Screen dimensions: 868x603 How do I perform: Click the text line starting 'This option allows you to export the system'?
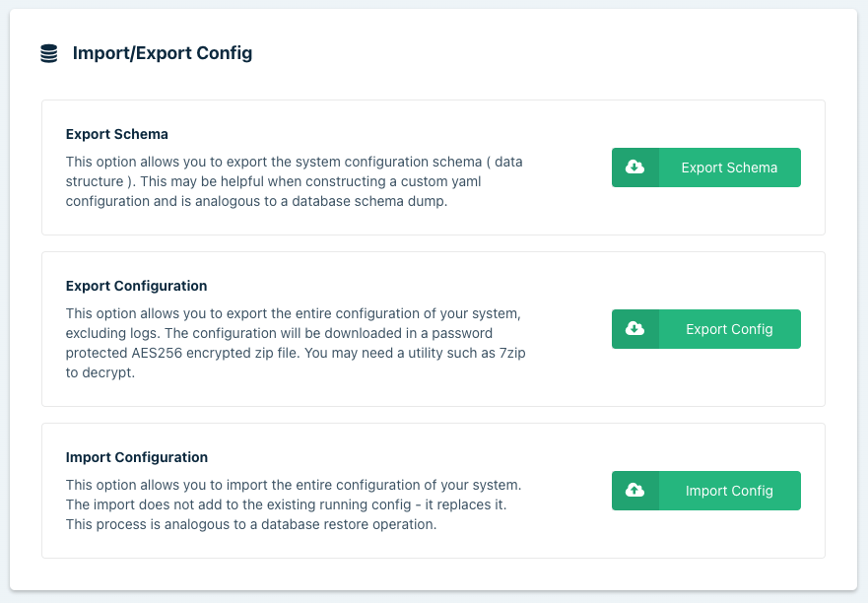click(x=301, y=161)
